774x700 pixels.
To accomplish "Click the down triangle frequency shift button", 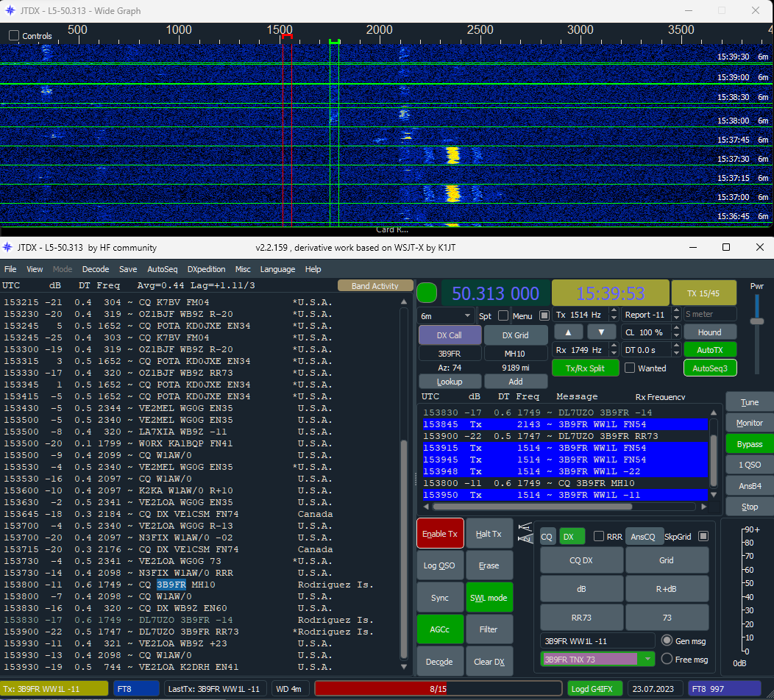I will click(601, 332).
